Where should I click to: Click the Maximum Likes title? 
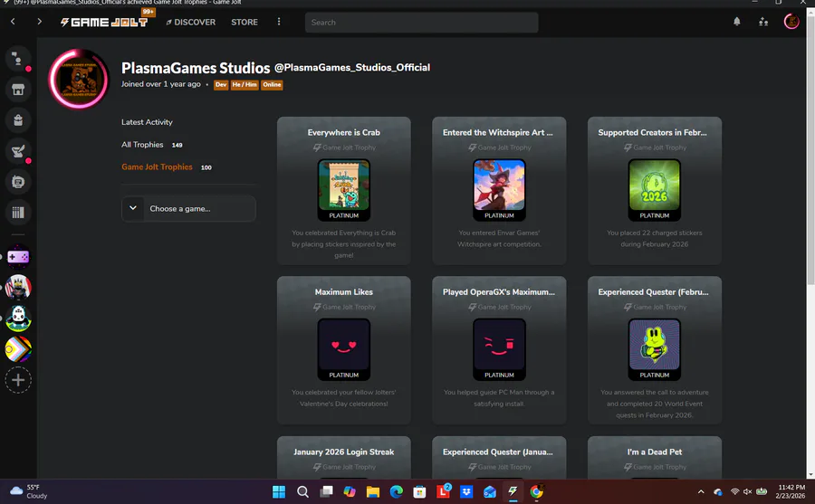tap(343, 292)
